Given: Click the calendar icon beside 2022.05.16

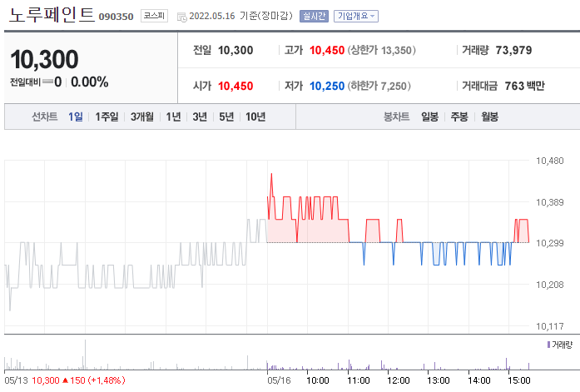Looking at the screenshot, I should point(181,17).
